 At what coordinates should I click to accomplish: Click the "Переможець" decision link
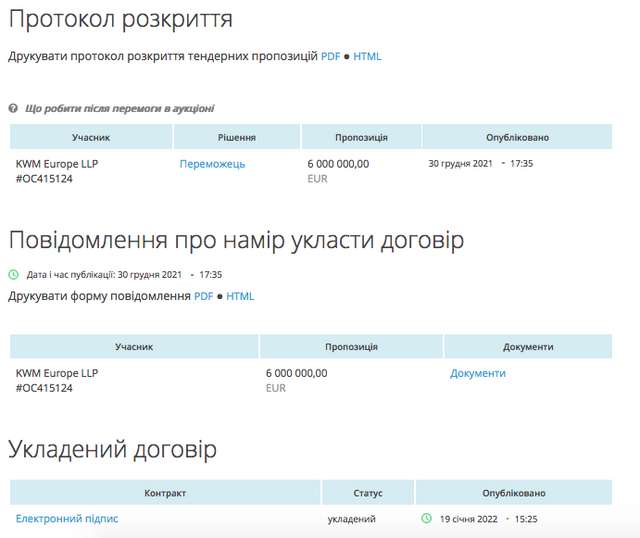pyautogui.click(x=212, y=164)
